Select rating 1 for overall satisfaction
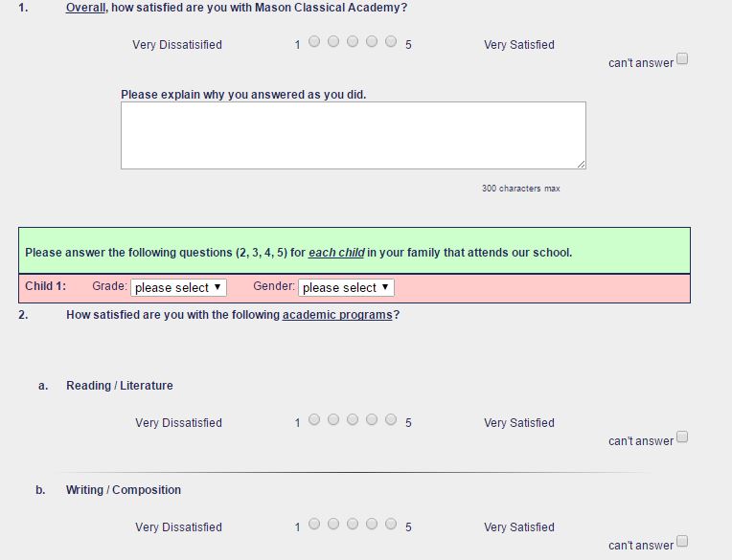The height and width of the screenshot is (560, 732). [x=313, y=41]
